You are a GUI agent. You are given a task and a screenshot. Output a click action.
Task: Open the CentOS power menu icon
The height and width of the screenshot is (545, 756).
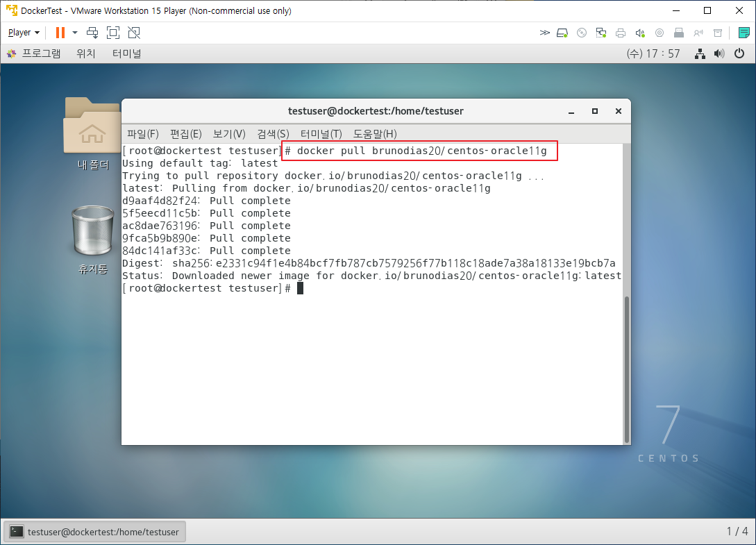(739, 53)
